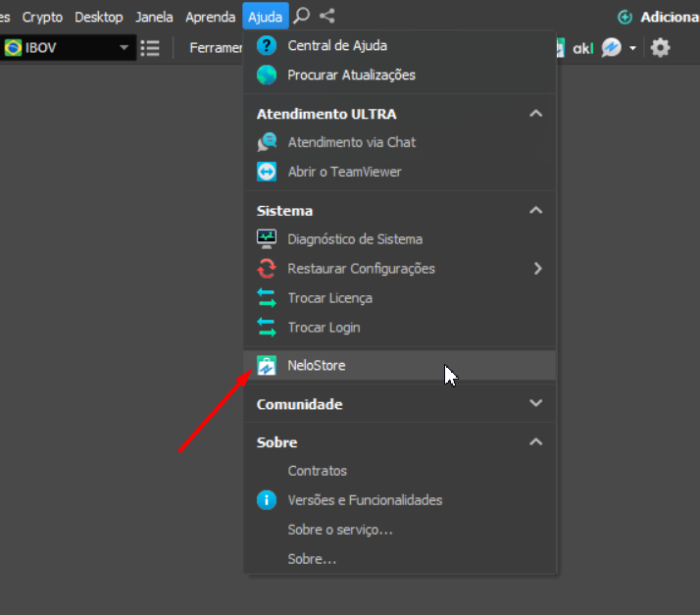Click the TeamViewer arrows icon
This screenshot has height=615, width=700.
click(x=267, y=172)
